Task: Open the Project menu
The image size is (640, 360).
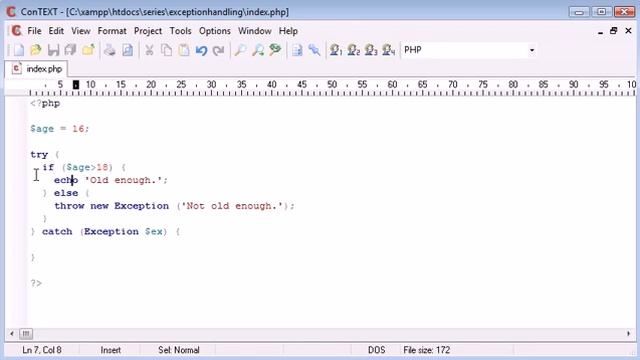Action: click(148, 31)
